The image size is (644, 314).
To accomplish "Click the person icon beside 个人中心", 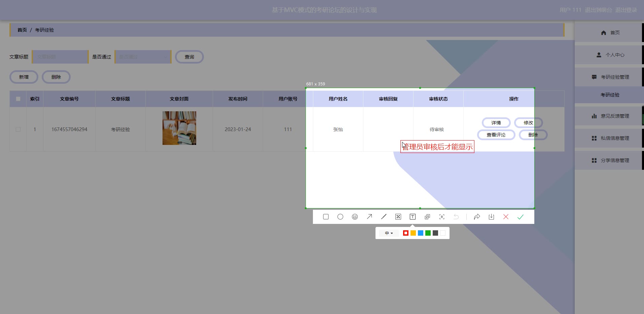I will point(599,55).
